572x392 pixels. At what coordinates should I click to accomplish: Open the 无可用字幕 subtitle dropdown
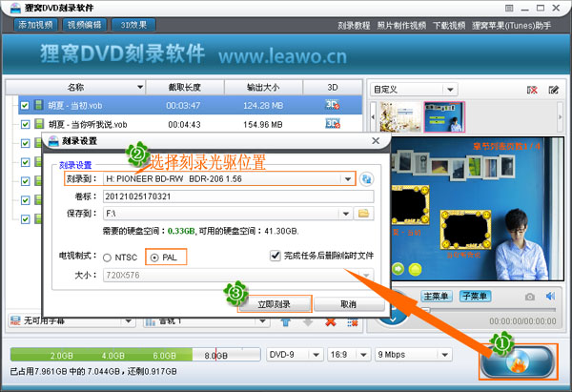(128, 321)
